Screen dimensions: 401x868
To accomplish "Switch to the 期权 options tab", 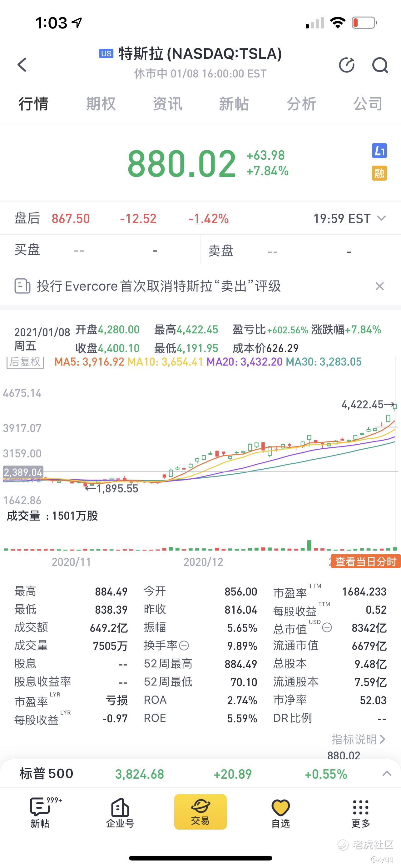I will point(101,103).
